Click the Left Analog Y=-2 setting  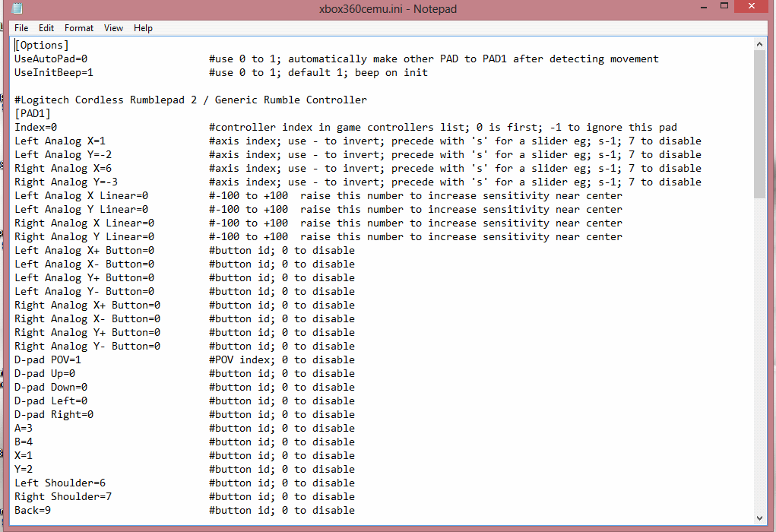coord(63,155)
